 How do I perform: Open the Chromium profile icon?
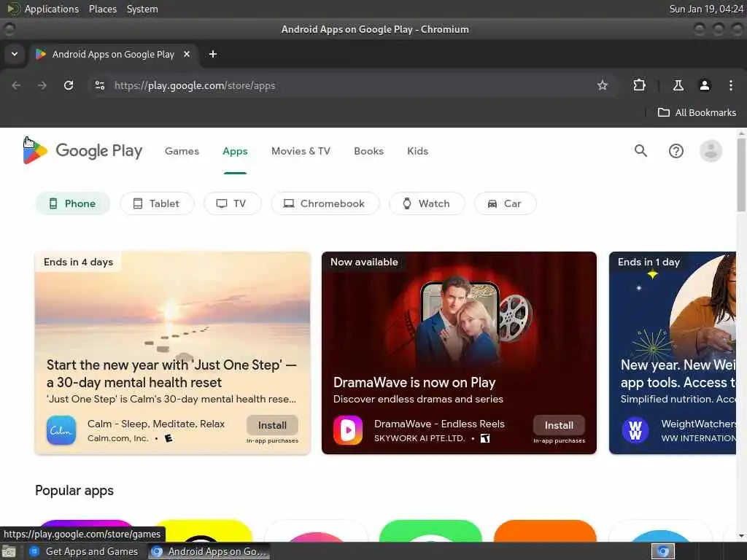click(705, 85)
